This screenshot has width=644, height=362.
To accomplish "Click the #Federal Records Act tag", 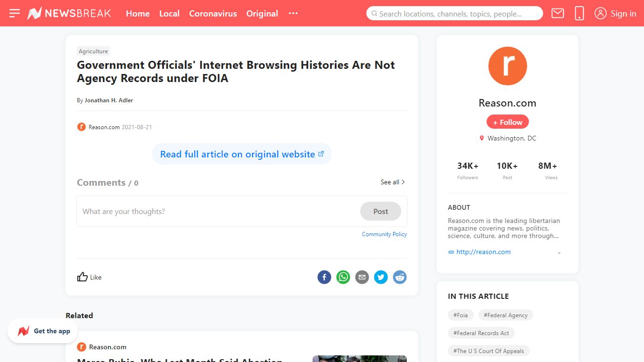I will [481, 333].
